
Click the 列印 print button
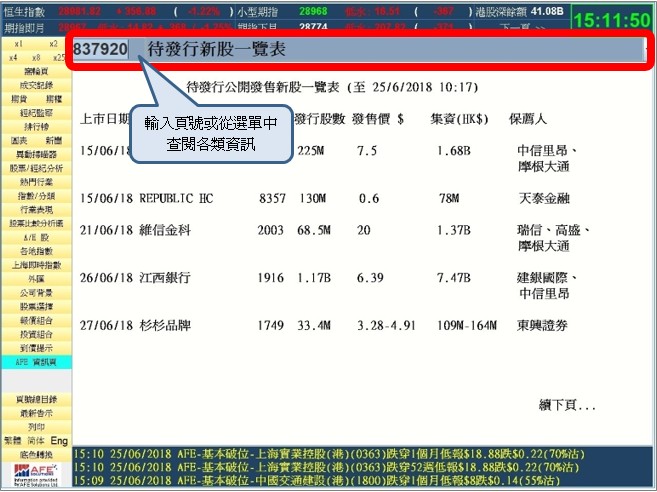tap(36, 427)
